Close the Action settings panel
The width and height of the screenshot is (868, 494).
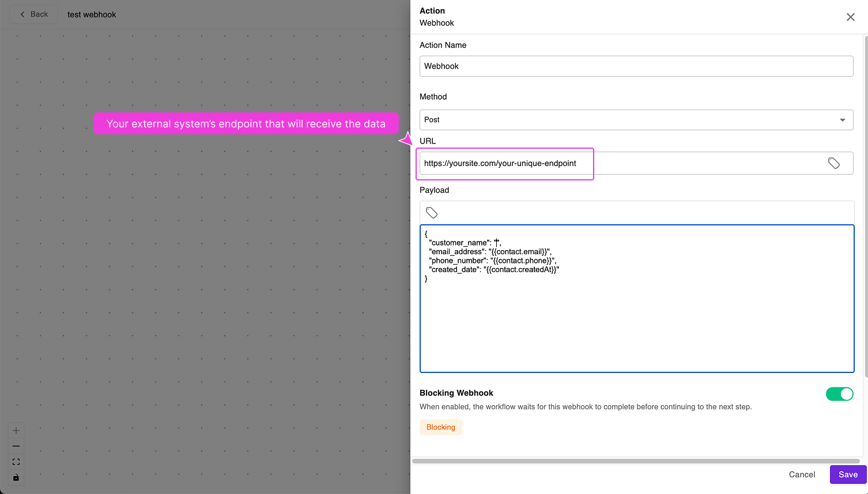point(851,17)
